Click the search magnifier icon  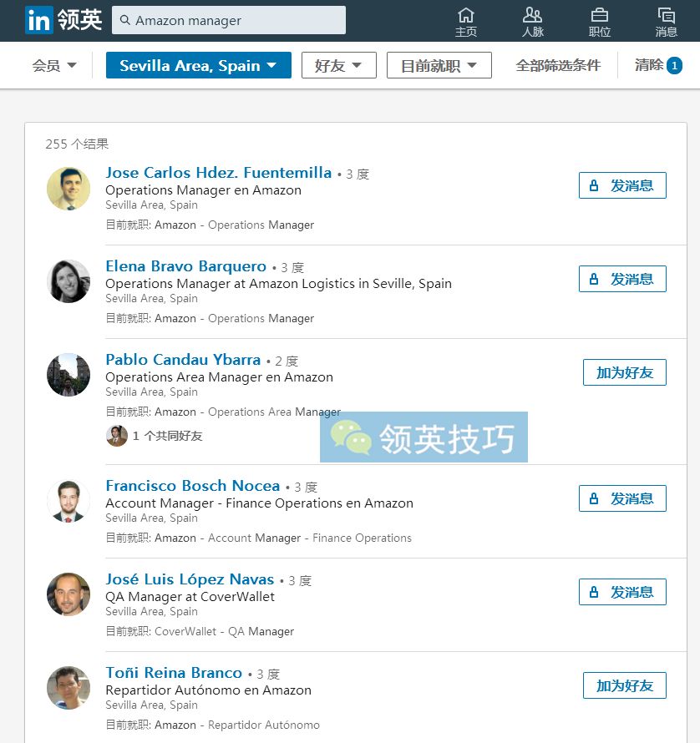click(x=124, y=20)
